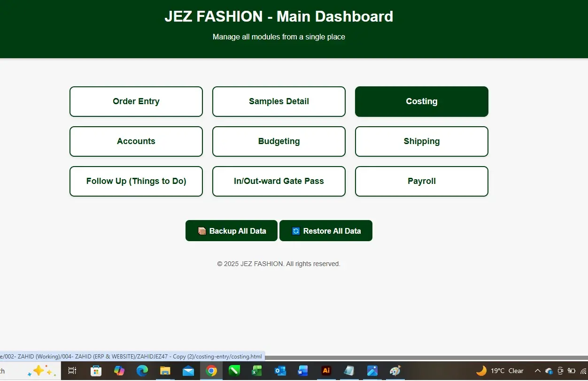
Task: Expand hidden system tray icons
Action: coord(538,371)
